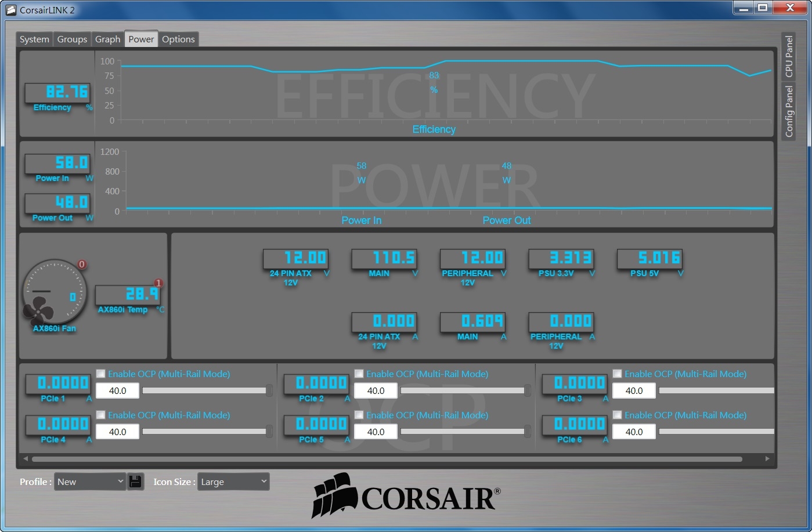Click the PCIe 3 OCP value field
812x532 pixels.
634,390
